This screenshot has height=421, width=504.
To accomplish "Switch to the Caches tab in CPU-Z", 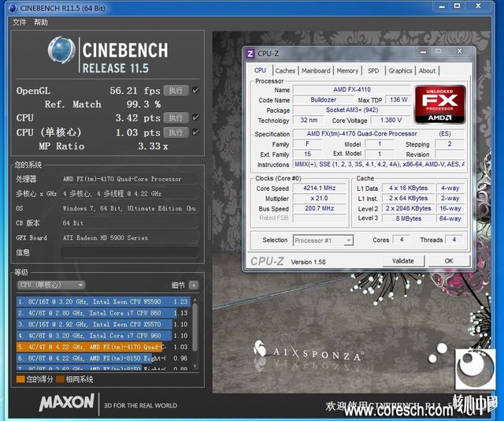I will [285, 70].
